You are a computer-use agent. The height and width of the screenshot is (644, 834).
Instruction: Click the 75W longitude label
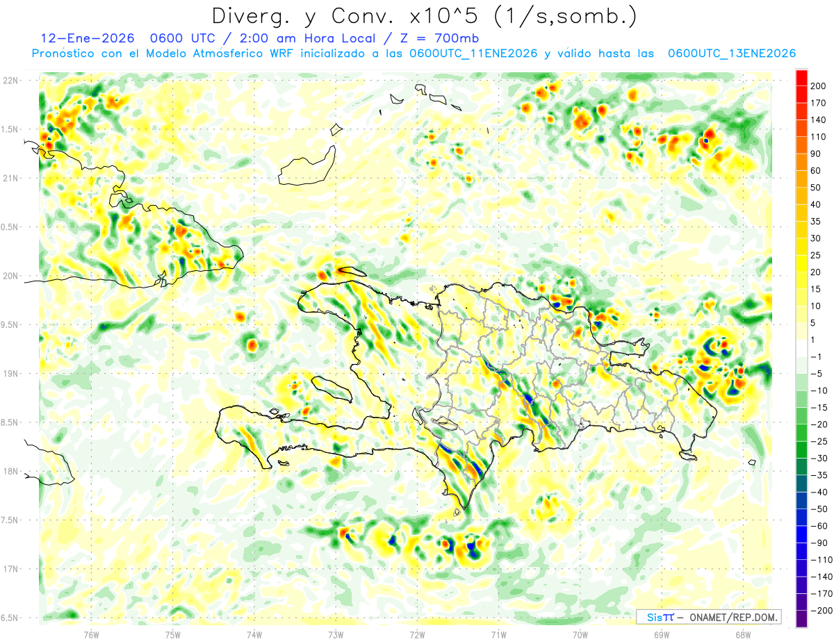coord(173,634)
